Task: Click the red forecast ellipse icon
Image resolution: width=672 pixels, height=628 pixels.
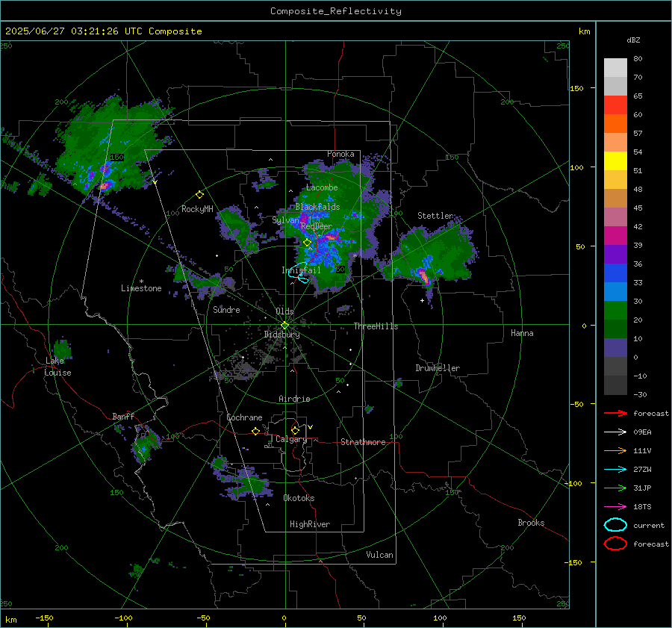Action: point(615,544)
